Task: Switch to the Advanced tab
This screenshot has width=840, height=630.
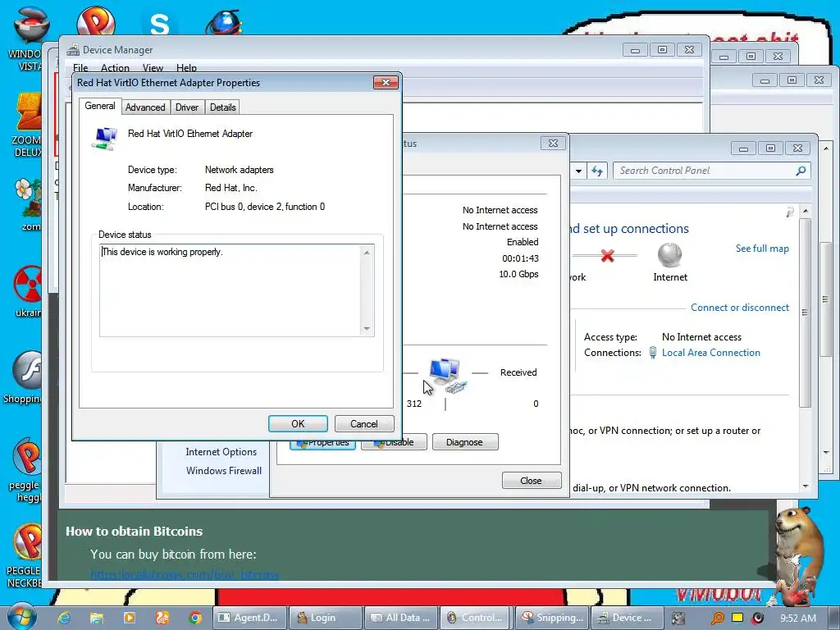Action: (x=145, y=107)
